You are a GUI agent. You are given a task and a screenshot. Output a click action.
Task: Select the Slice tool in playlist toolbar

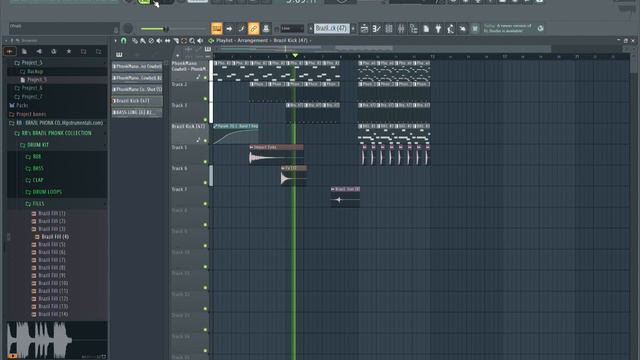(176, 41)
